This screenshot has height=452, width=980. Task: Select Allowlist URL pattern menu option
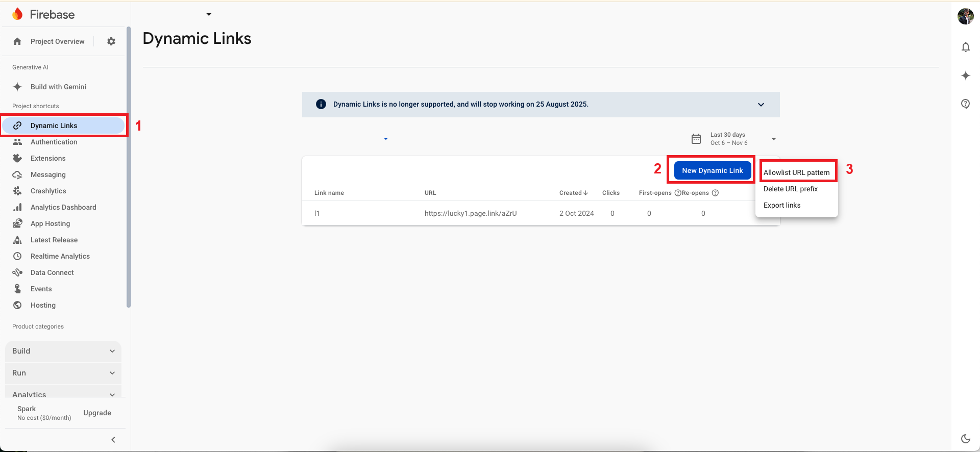point(796,172)
